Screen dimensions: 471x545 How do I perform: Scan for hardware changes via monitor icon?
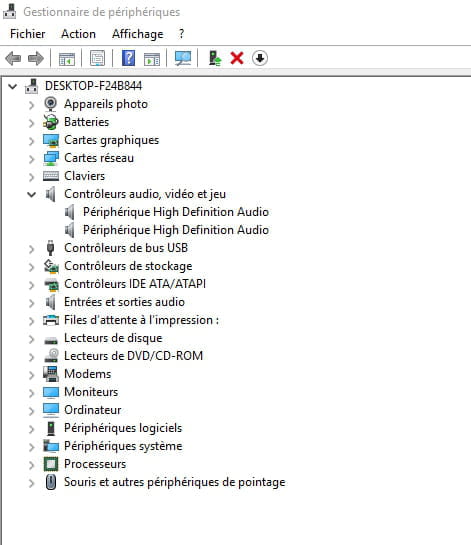pyautogui.click(x=183, y=58)
